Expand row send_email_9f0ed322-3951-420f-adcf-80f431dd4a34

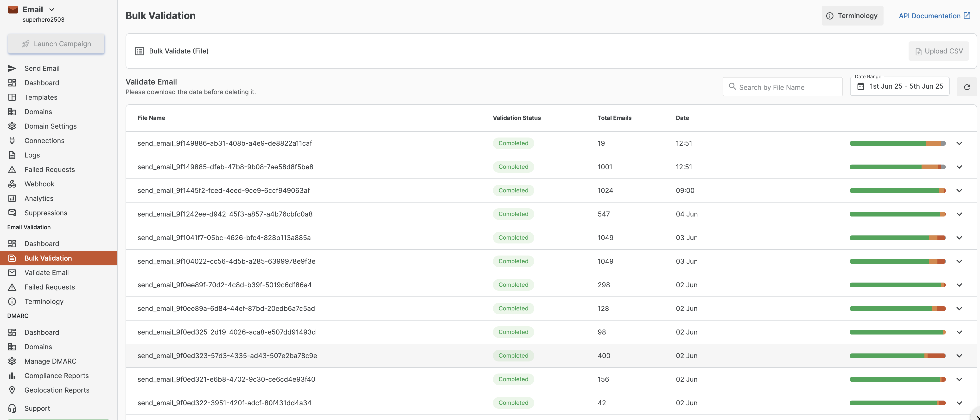[x=959, y=403]
